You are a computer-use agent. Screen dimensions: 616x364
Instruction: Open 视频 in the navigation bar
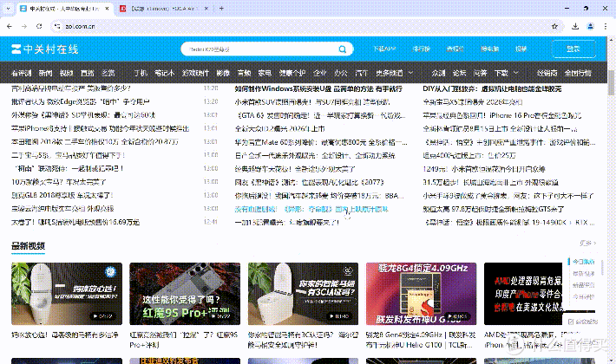tap(67, 73)
